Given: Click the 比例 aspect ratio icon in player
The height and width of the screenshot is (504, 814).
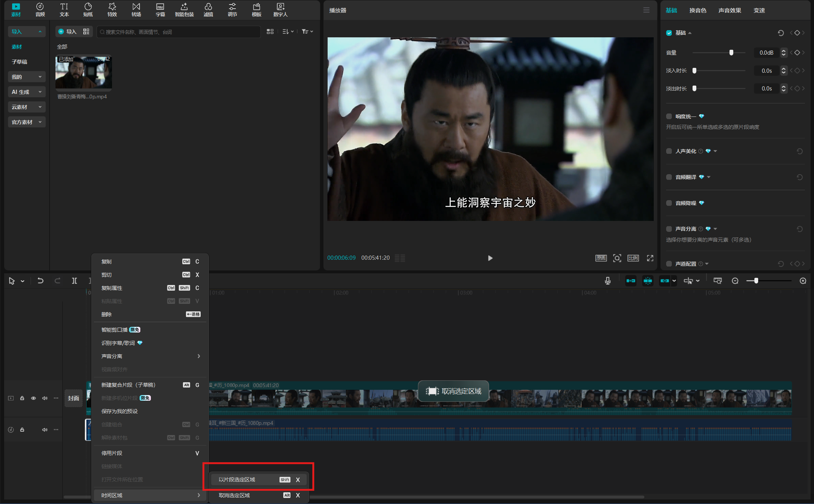Looking at the screenshot, I should (x=633, y=258).
